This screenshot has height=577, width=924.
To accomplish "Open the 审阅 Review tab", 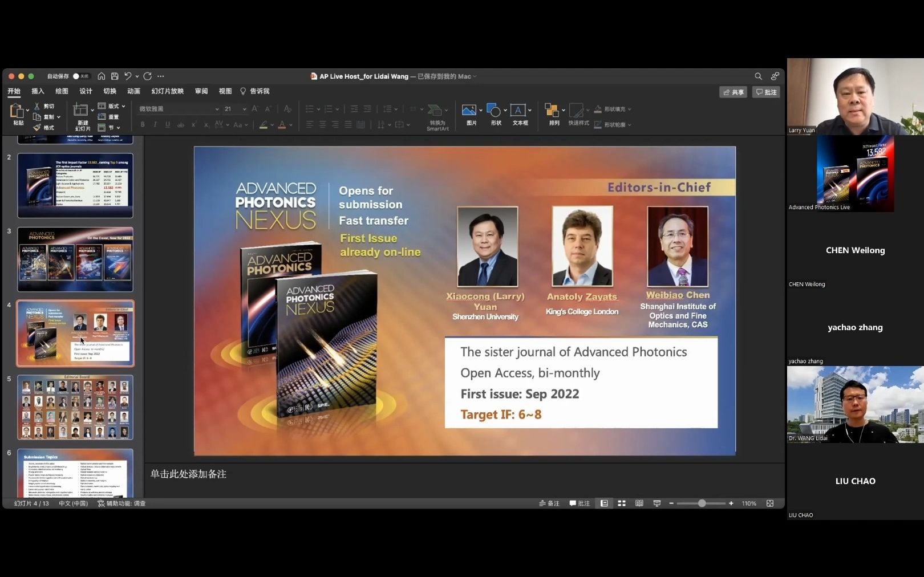I will (x=201, y=91).
